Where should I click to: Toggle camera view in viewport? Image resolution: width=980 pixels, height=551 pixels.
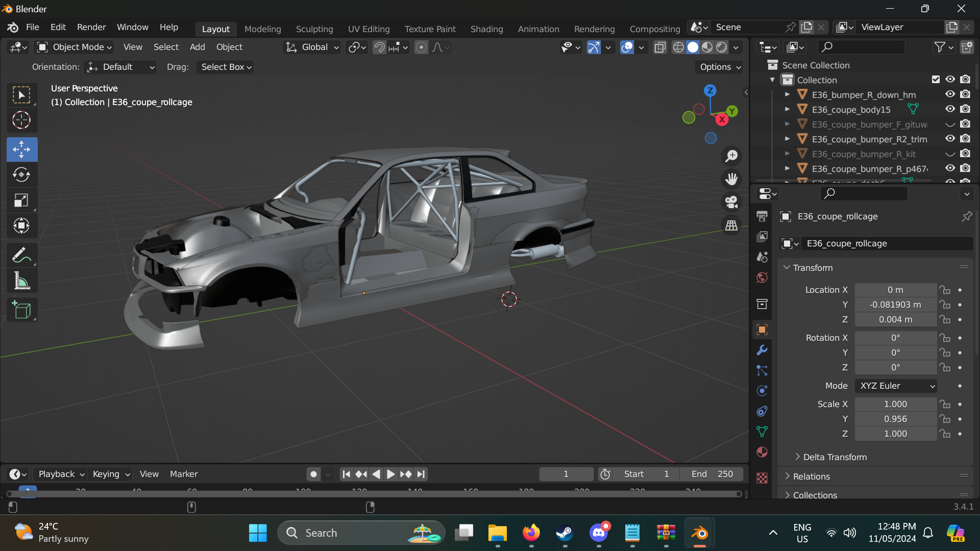[x=731, y=202]
